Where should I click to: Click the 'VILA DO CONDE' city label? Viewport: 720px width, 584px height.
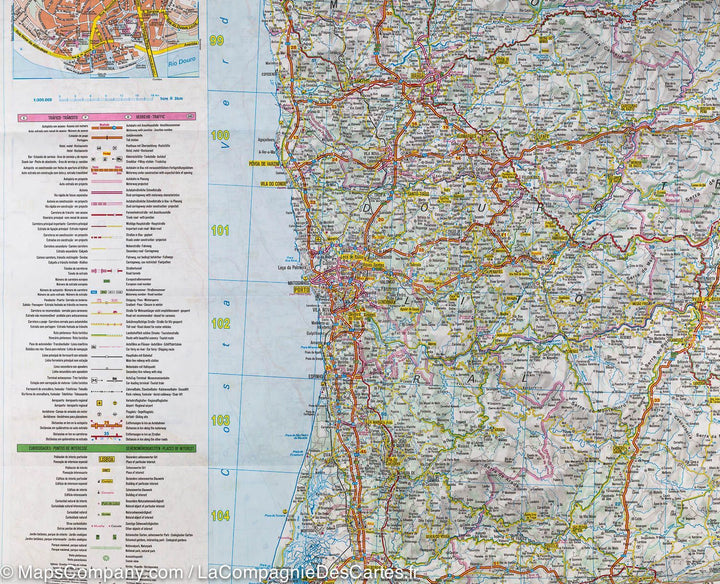tap(273, 184)
